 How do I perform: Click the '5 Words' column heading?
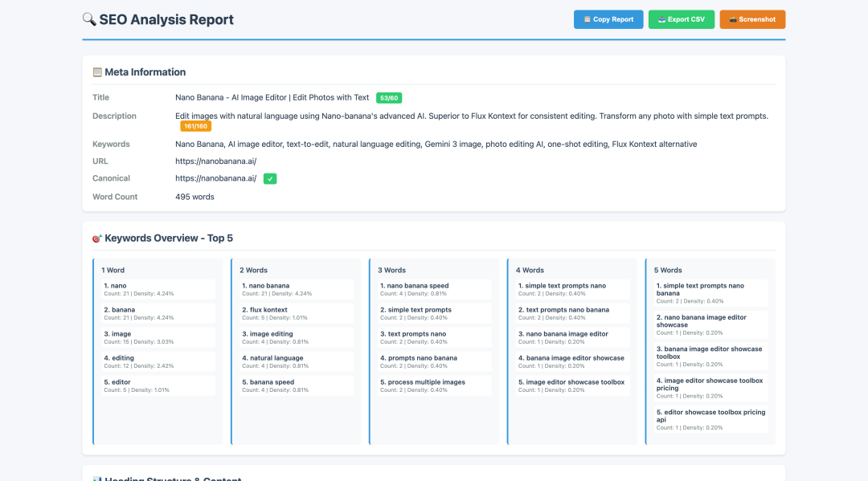[x=668, y=271]
